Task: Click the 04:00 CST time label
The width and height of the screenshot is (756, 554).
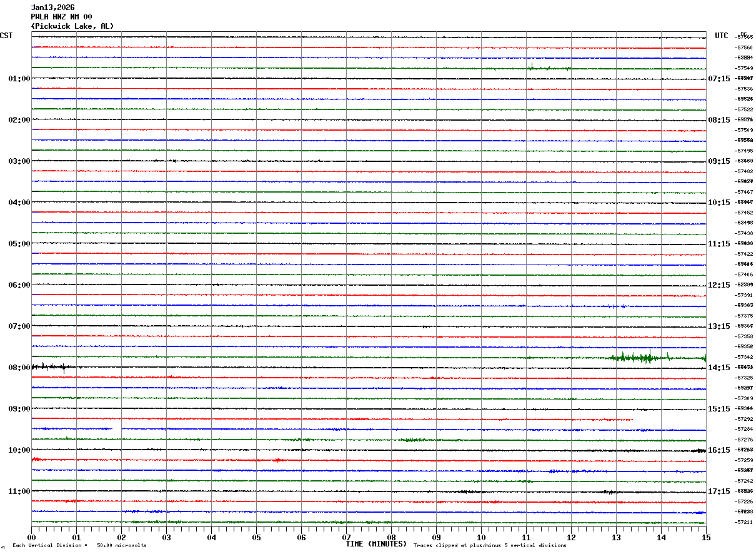Action: click(x=19, y=203)
